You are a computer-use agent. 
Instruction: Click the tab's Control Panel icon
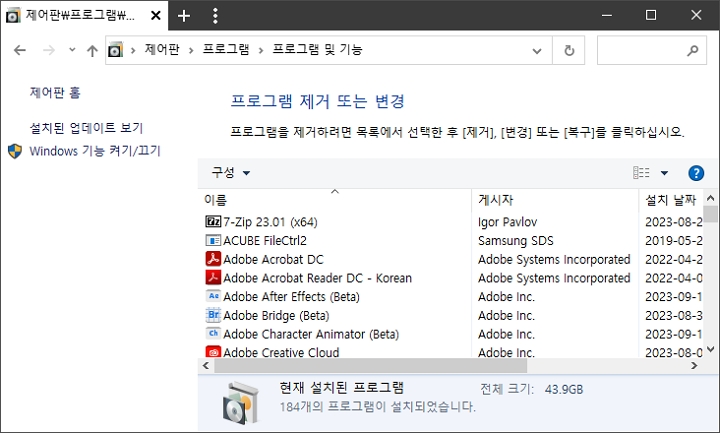point(13,16)
